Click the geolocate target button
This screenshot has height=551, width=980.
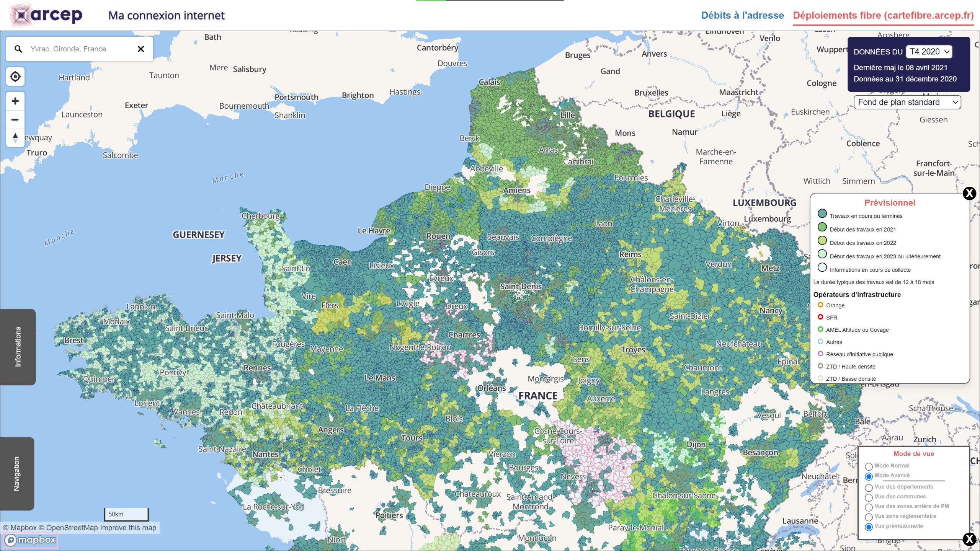(x=15, y=77)
